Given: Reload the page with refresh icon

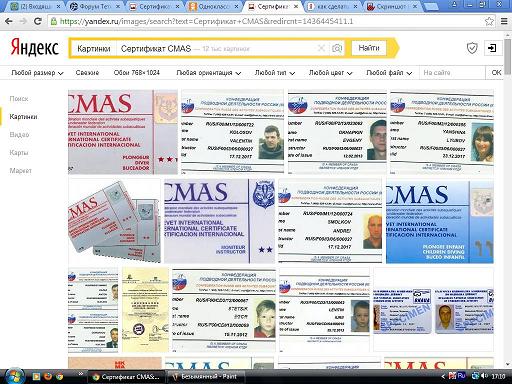Looking at the screenshot, I should [x=38, y=21].
